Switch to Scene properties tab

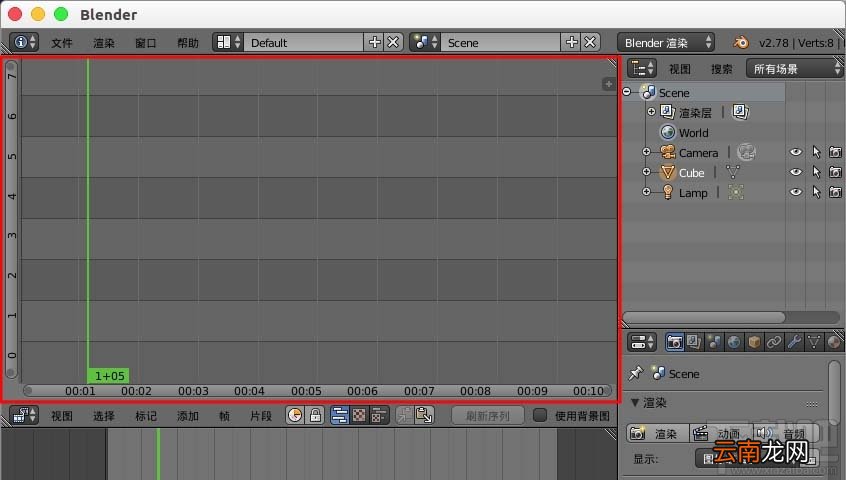714,342
